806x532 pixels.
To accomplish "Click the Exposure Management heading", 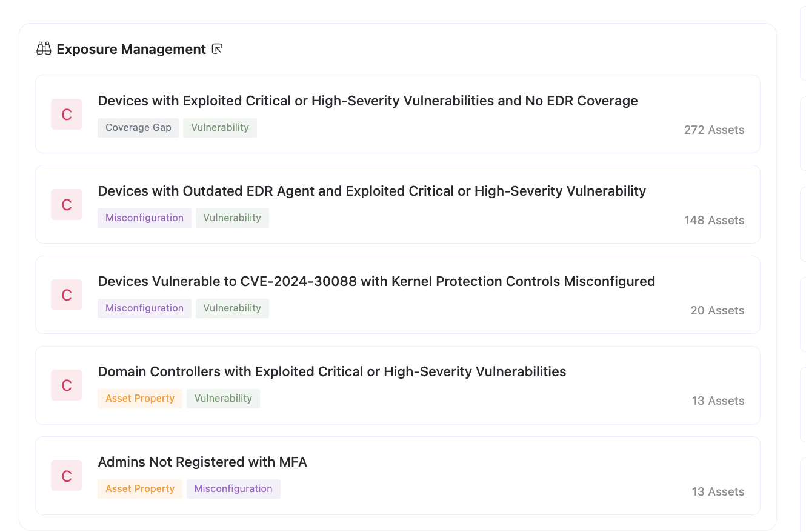I will coord(132,49).
